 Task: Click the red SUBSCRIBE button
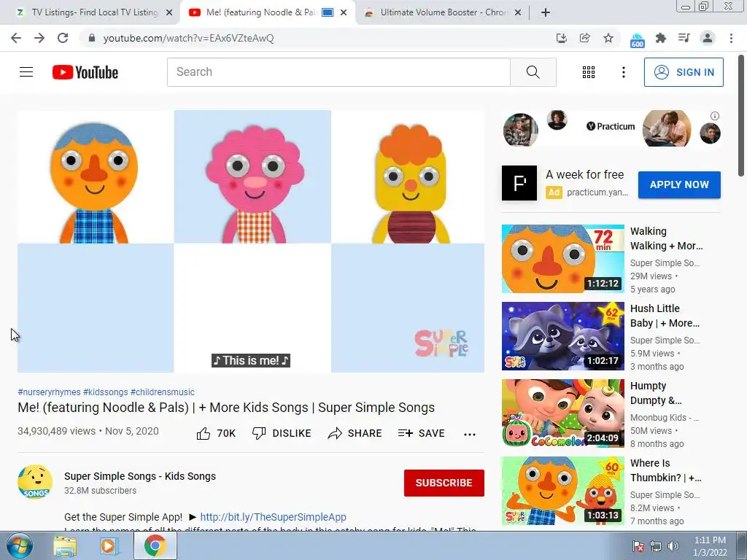click(444, 483)
